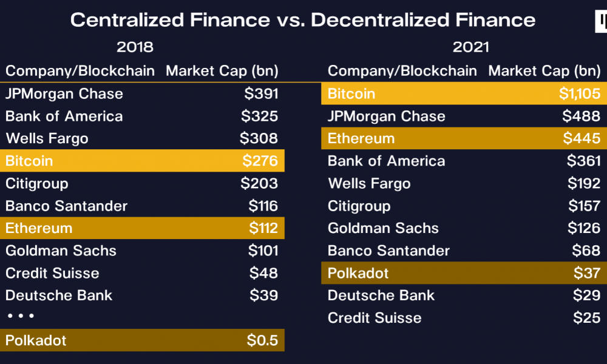Select the Ethereum $445 row in 2021
This screenshot has width=607, height=364.
point(464,138)
